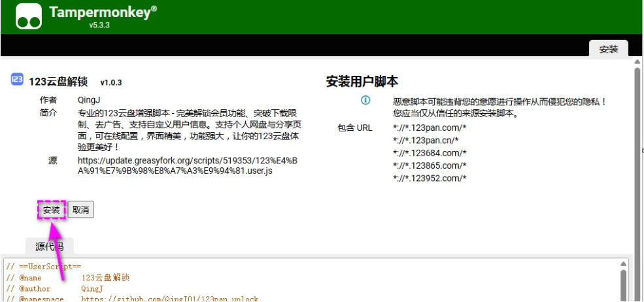Viewport: 644px width, 302px height.
Task: Click the 作者 label
Action: pos(48,100)
